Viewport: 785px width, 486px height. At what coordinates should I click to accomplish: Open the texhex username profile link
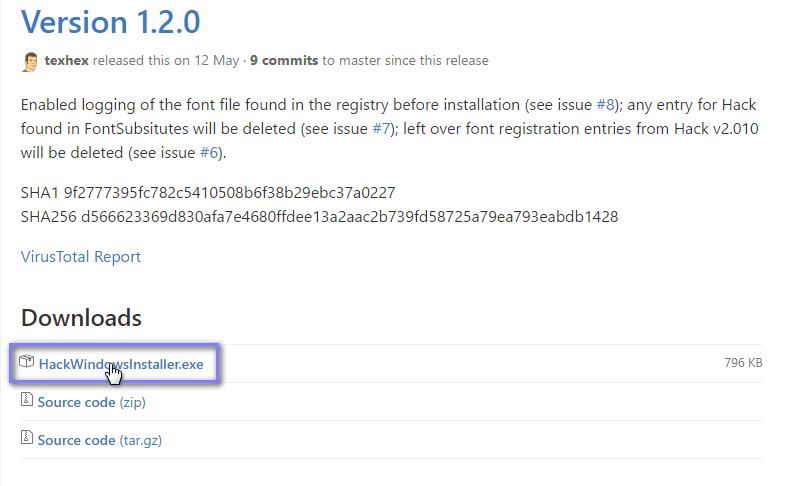(x=67, y=61)
